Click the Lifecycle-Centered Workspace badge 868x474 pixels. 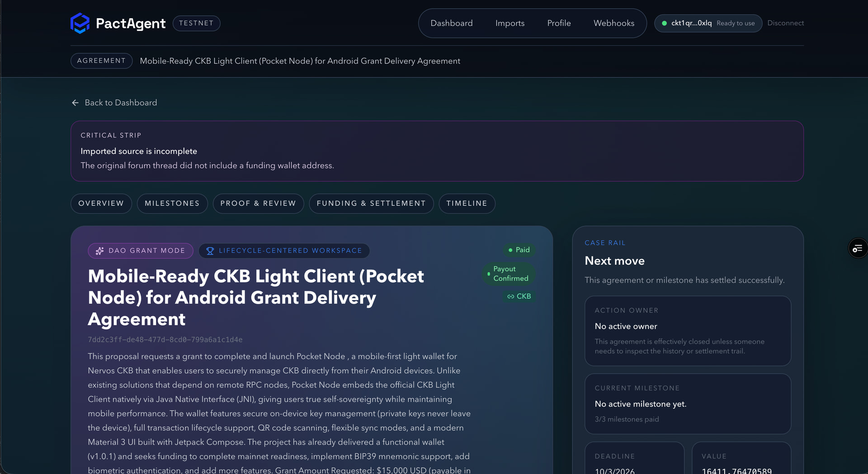(x=284, y=251)
